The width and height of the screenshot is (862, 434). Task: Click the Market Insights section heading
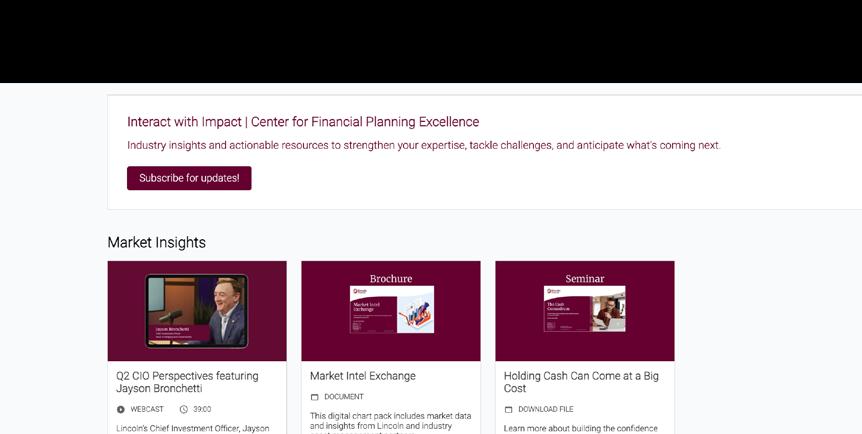tap(156, 242)
